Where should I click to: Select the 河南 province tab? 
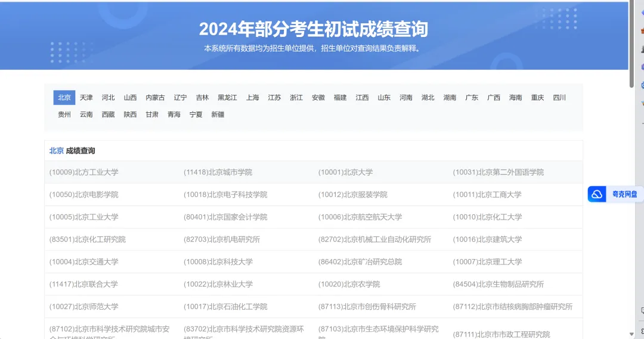click(406, 97)
